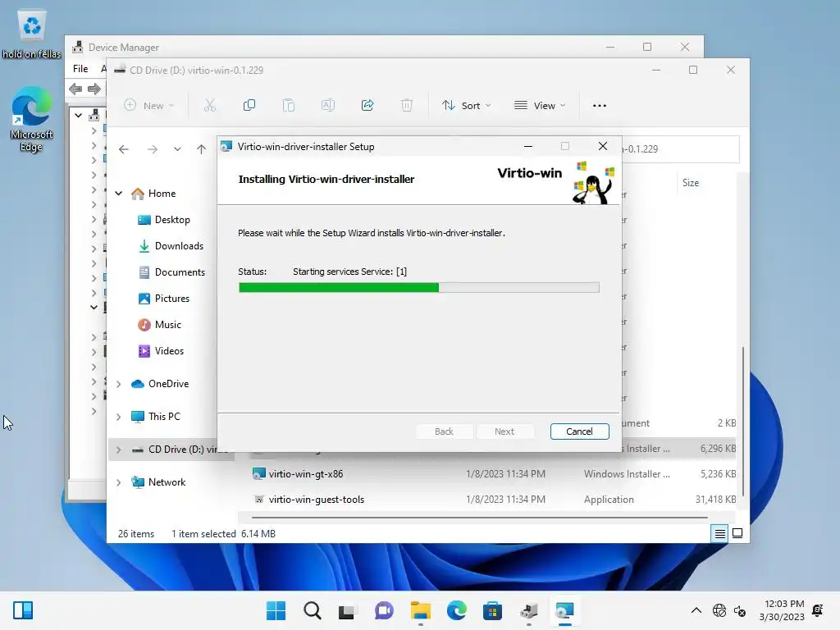Open Widgets panel on the taskbar
The width and height of the screenshot is (840, 630).
click(23, 610)
